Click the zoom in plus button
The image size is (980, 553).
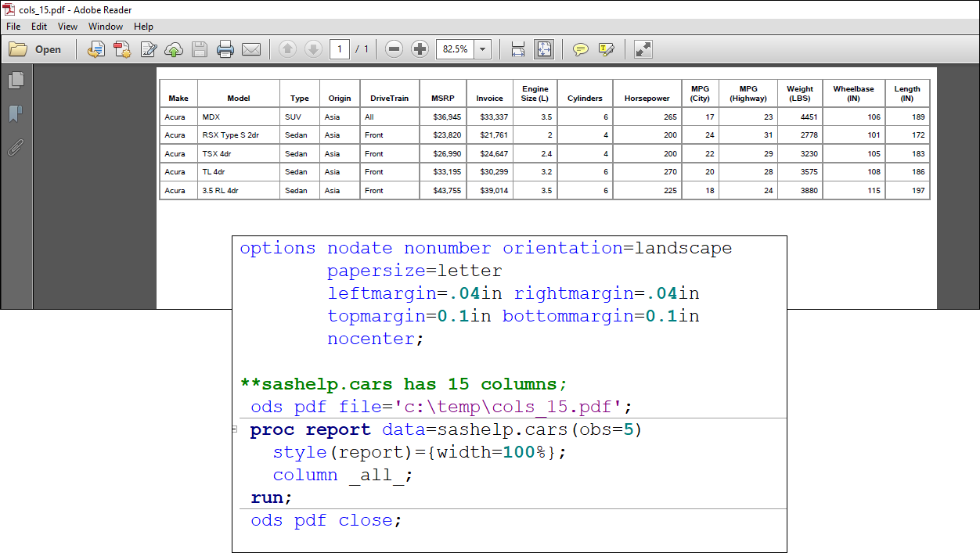[420, 49]
